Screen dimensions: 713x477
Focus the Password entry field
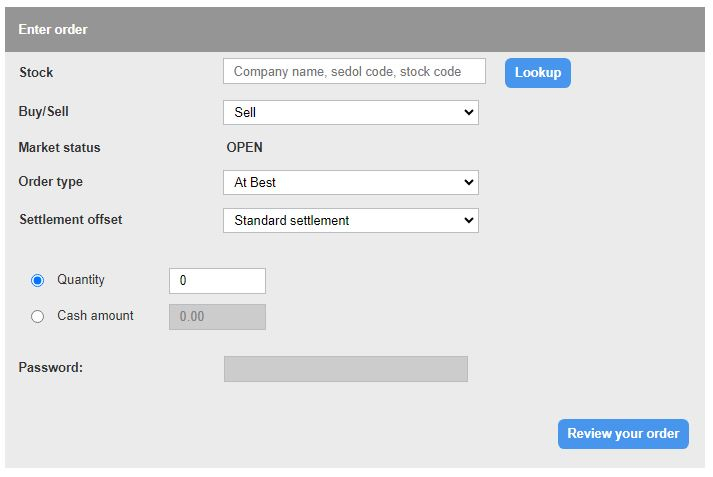345,369
